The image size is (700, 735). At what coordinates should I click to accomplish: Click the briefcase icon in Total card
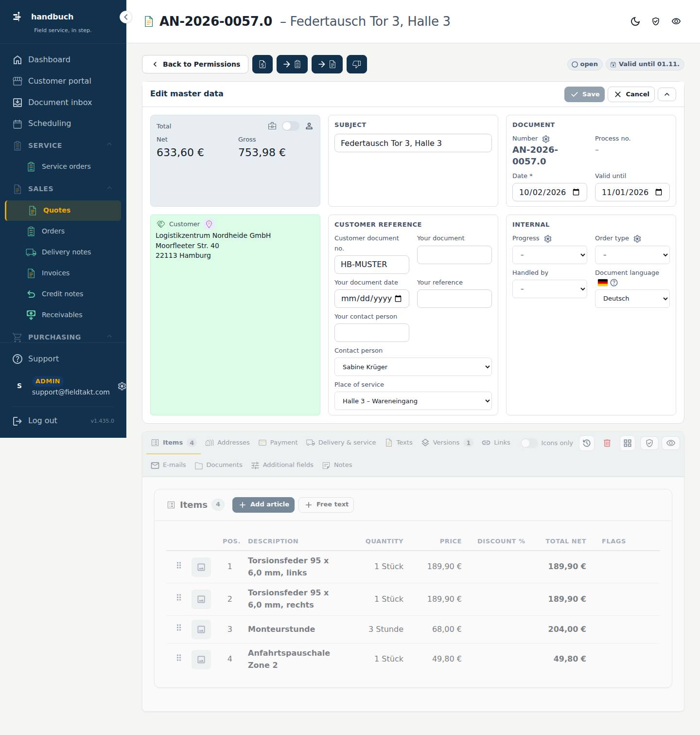pyautogui.click(x=272, y=126)
